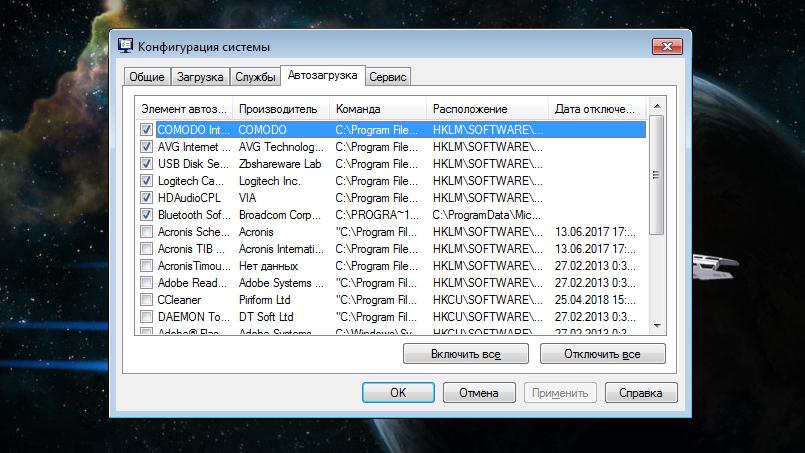Disable the Bluetooth Sof... checkbox
Viewport: 805px width, 453px height.
pos(146,214)
